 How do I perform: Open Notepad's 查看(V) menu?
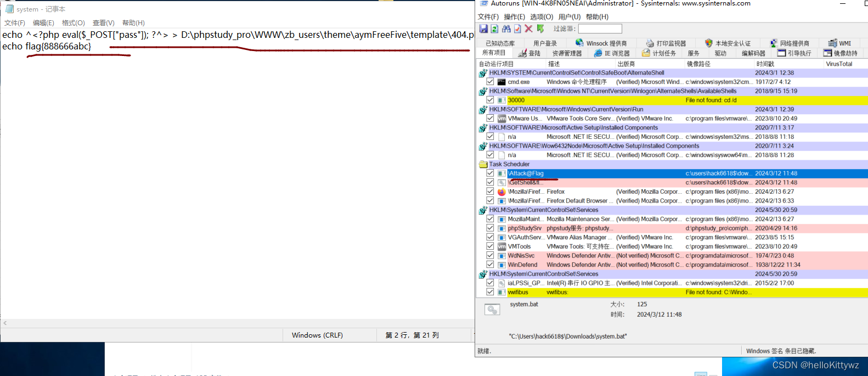[104, 23]
